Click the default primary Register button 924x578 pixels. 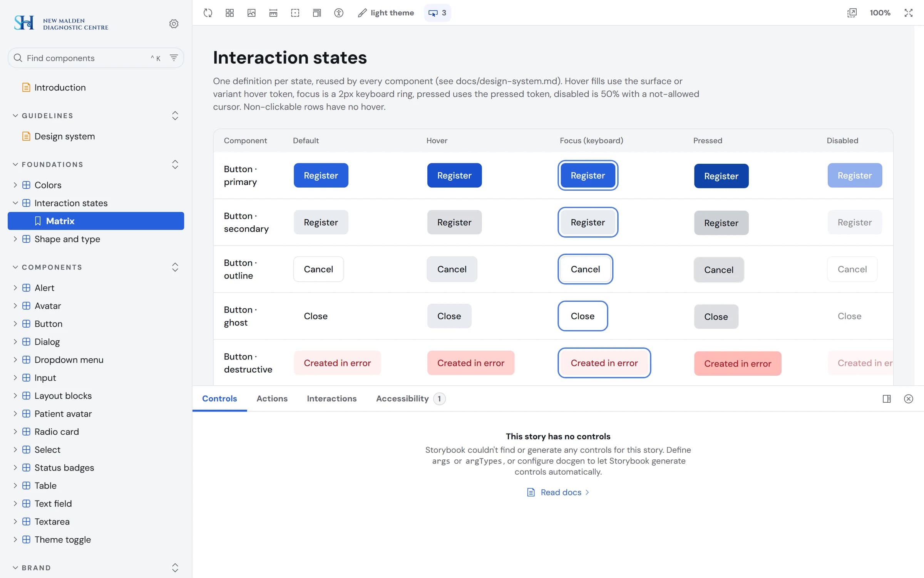321,175
